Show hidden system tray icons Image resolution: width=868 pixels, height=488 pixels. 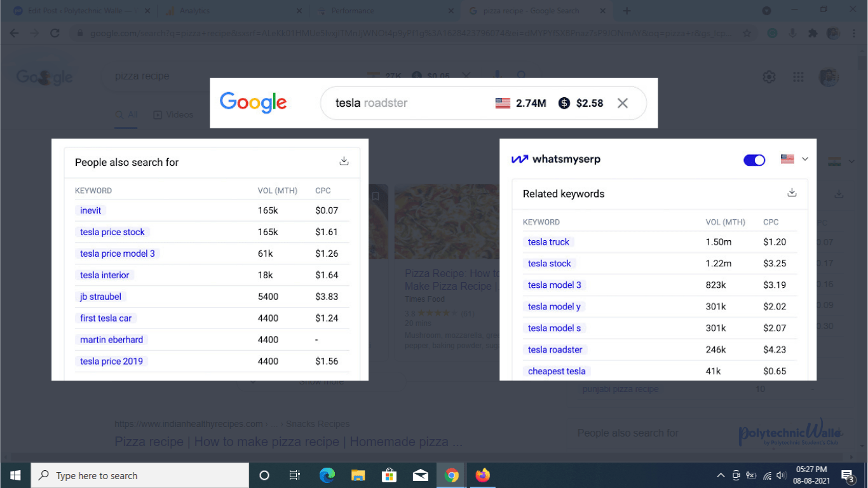tap(721, 475)
